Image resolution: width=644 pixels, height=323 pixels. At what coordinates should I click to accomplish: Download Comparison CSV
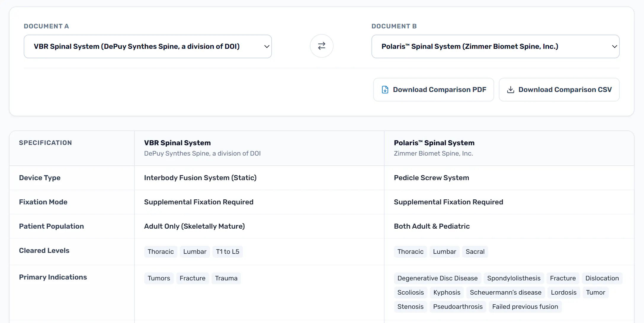pos(559,90)
